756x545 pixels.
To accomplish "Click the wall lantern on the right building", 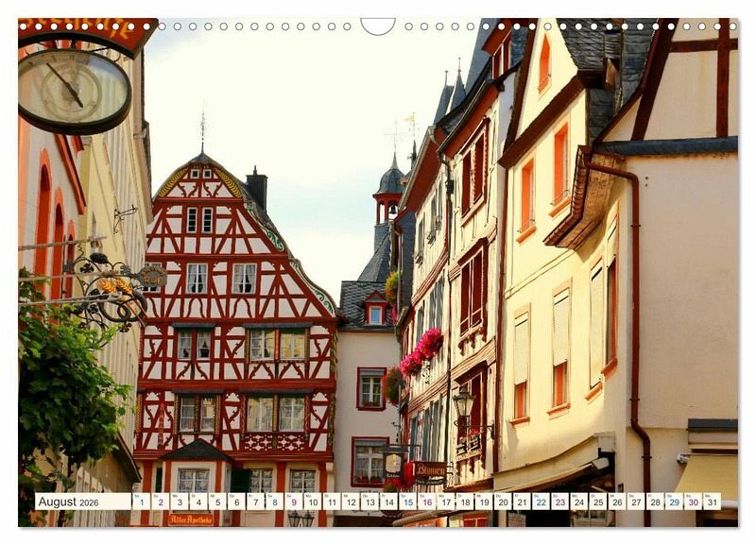I will click(463, 405).
